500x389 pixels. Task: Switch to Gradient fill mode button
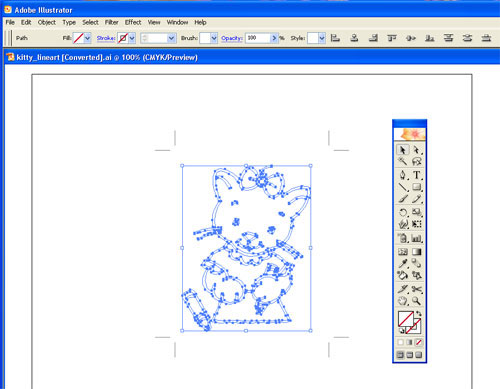tap(409, 342)
